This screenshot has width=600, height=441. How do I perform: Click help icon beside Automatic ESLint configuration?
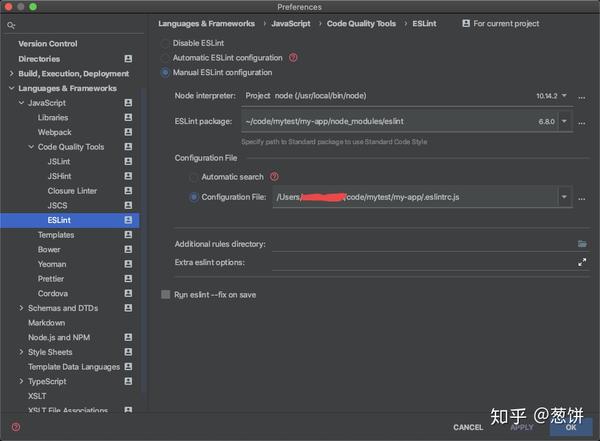tap(293, 58)
